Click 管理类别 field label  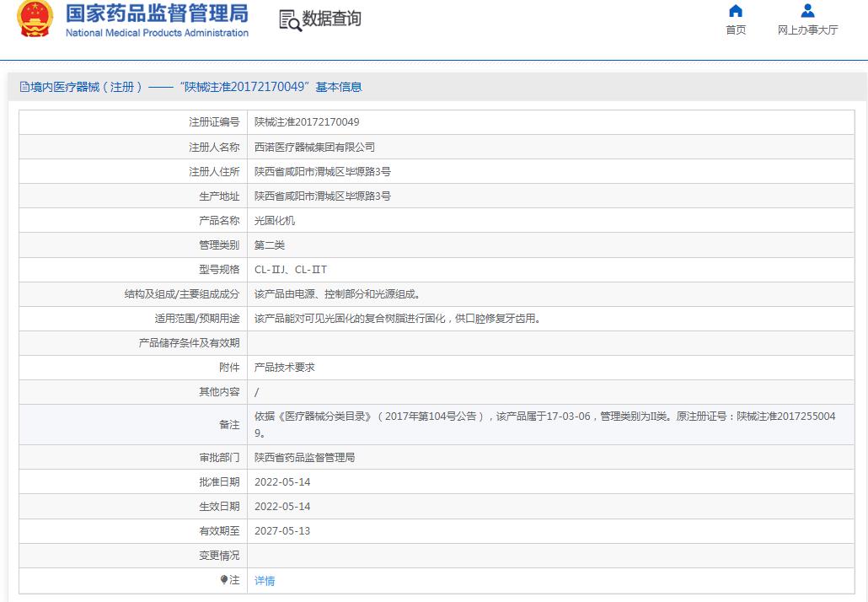219,245
